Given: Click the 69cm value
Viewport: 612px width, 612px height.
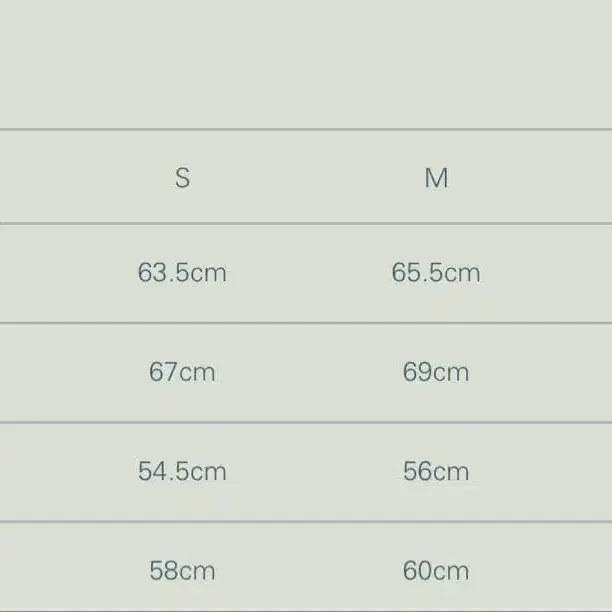Looking at the screenshot, I should click(x=436, y=372).
